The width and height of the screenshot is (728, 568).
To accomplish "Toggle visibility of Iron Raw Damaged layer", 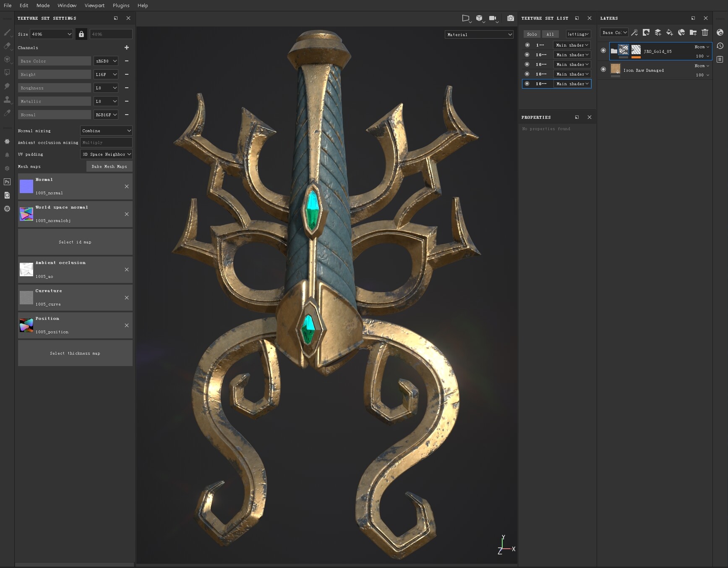I will tap(603, 69).
